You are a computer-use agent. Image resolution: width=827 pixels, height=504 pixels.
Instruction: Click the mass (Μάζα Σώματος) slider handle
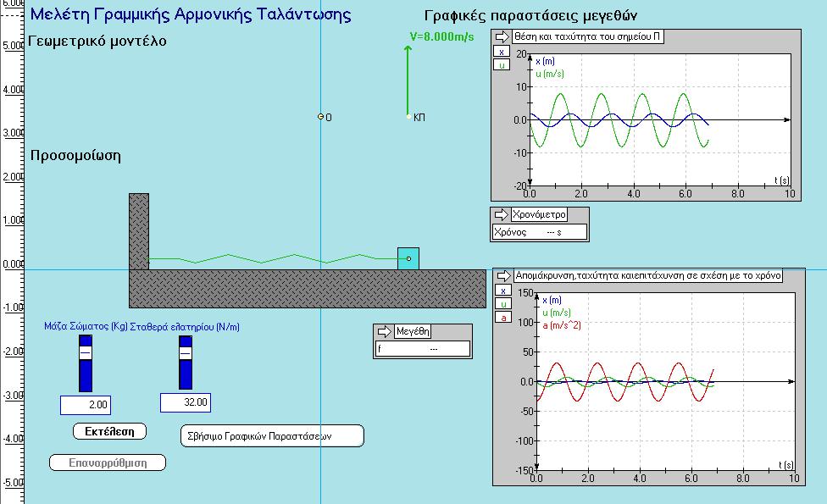pyautogui.click(x=86, y=352)
